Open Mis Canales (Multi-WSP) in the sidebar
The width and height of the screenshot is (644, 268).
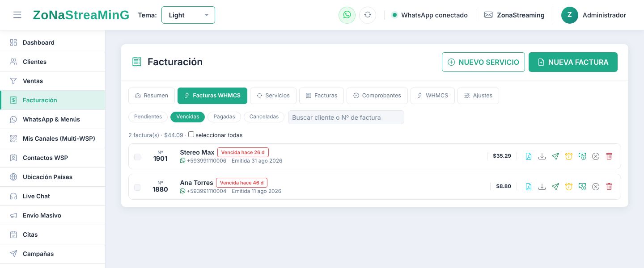tap(53, 138)
